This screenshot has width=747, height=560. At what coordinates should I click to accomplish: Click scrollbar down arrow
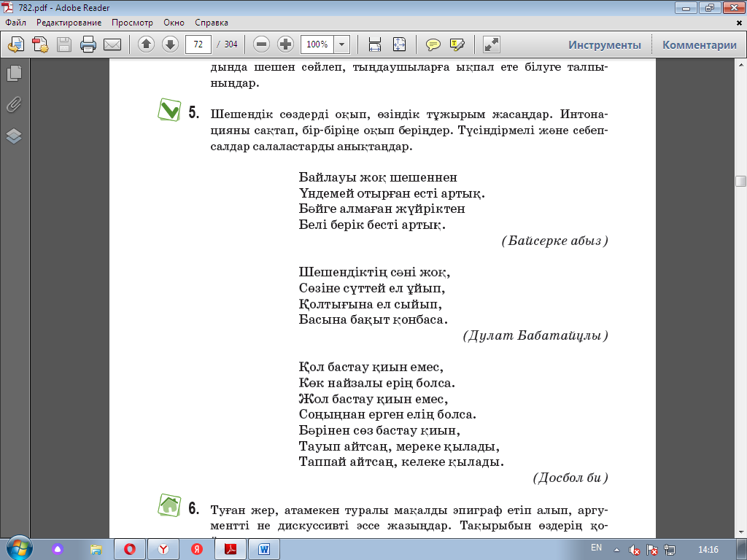[x=741, y=532]
